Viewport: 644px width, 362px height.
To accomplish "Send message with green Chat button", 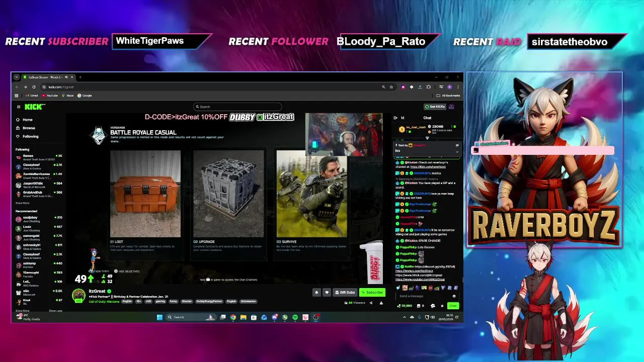I will click(453, 306).
